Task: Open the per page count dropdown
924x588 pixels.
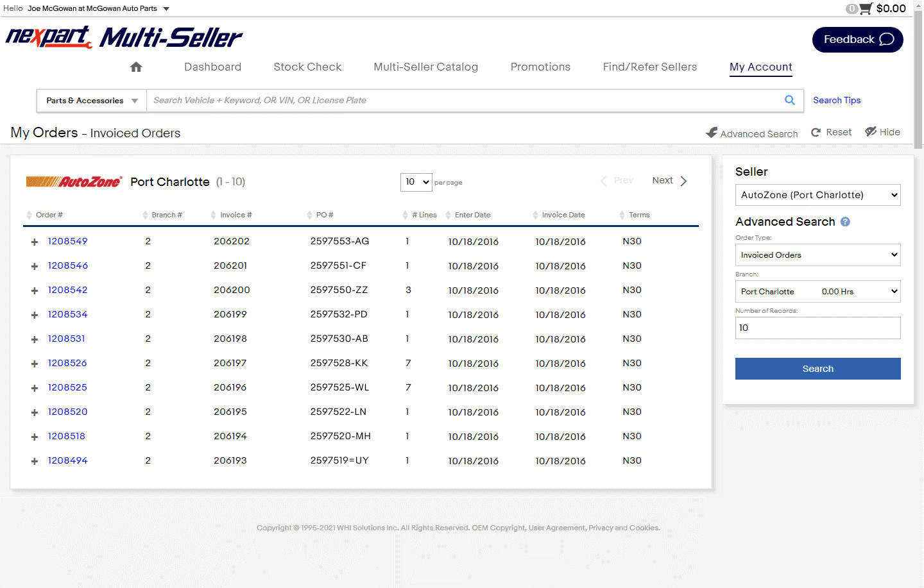Action: pos(416,182)
